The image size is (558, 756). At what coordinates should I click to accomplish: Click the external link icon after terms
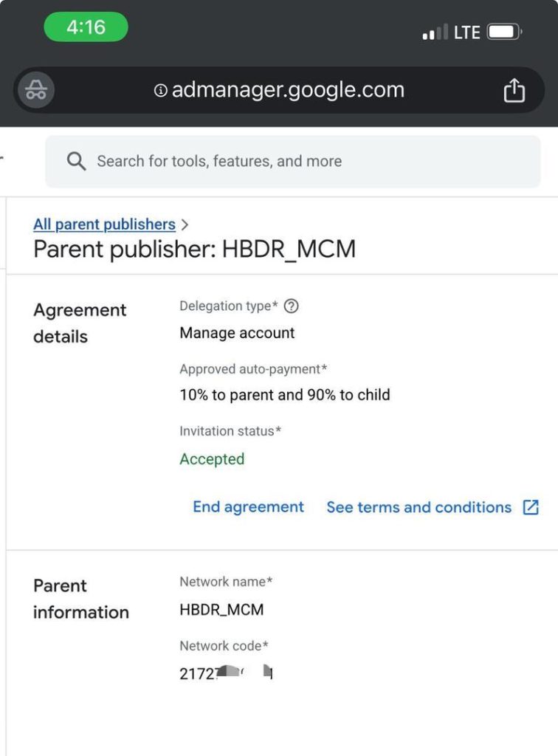pos(531,507)
